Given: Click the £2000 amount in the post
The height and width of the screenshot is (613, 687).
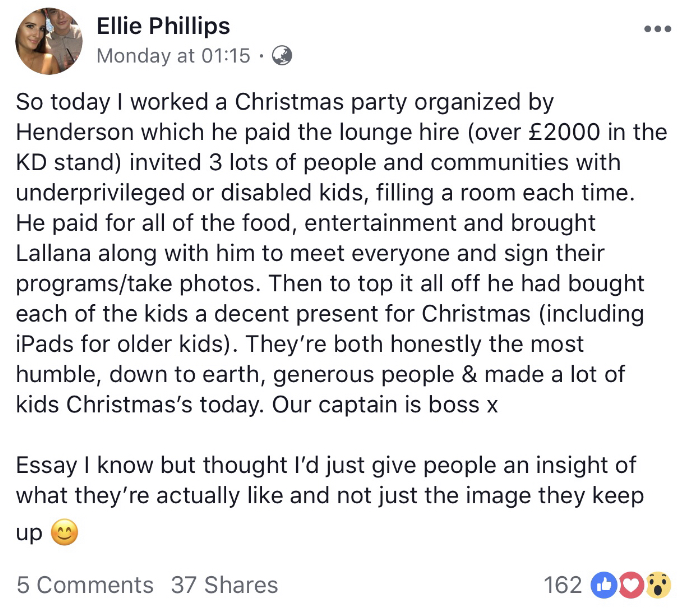Looking at the screenshot, I should [x=519, y=132].
